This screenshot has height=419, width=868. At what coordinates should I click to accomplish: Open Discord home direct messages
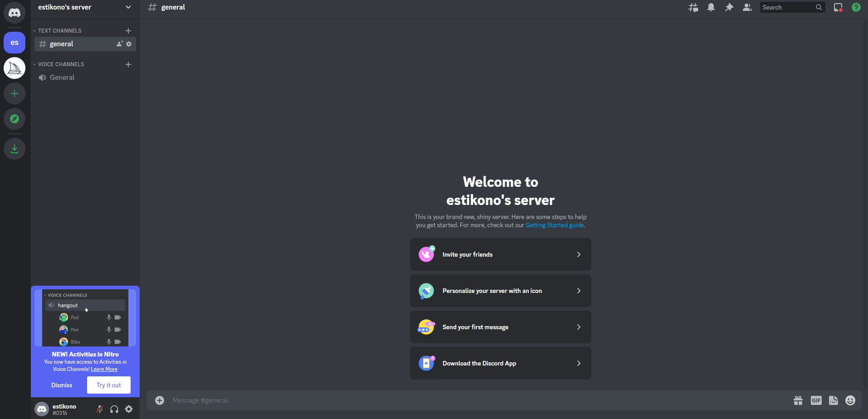pos(15,13)
